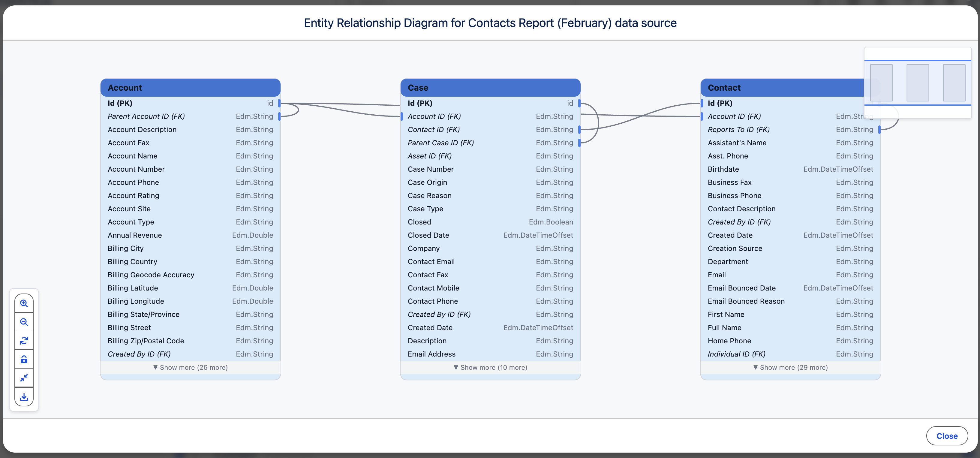
Task: Click the minimap overview thumbnail
Action: click(917, 83)
